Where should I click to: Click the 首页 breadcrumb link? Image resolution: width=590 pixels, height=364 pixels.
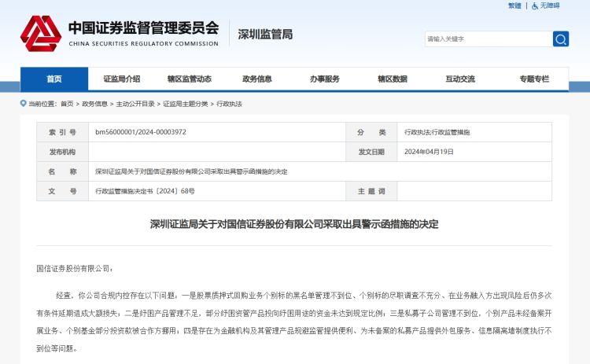tap(67, 104)
